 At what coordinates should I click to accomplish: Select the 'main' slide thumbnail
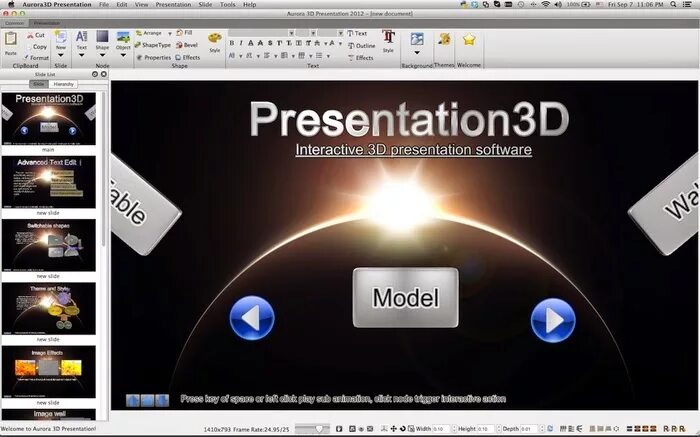coord(49,119)
